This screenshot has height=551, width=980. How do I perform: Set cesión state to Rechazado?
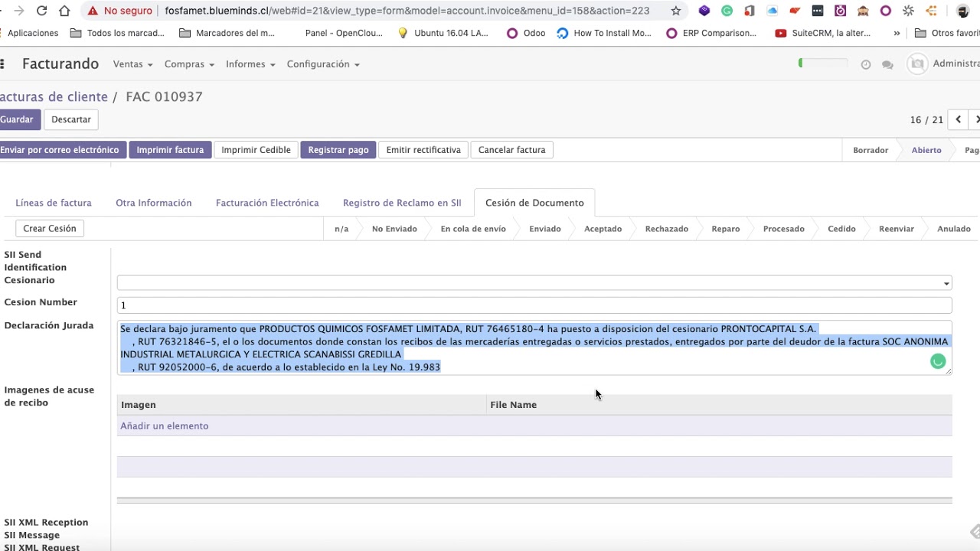667,229
